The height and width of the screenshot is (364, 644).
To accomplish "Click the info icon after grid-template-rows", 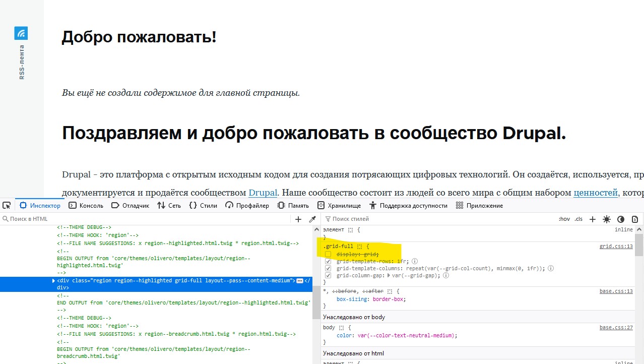I will tap(415, 261).
